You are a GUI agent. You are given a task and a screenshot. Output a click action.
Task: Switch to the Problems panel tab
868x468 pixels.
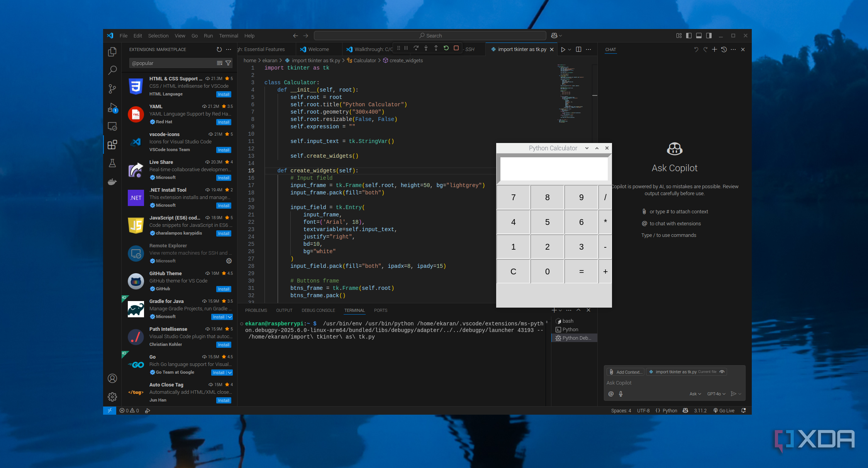256,310
